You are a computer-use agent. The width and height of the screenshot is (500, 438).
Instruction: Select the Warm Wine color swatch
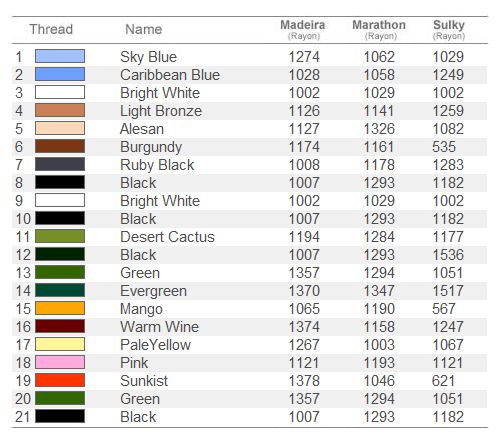coord(60,326)
